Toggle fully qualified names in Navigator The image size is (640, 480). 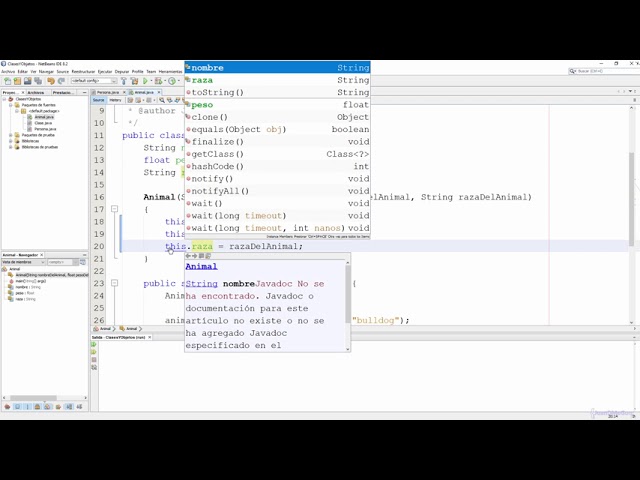click(x=58, y=407)
